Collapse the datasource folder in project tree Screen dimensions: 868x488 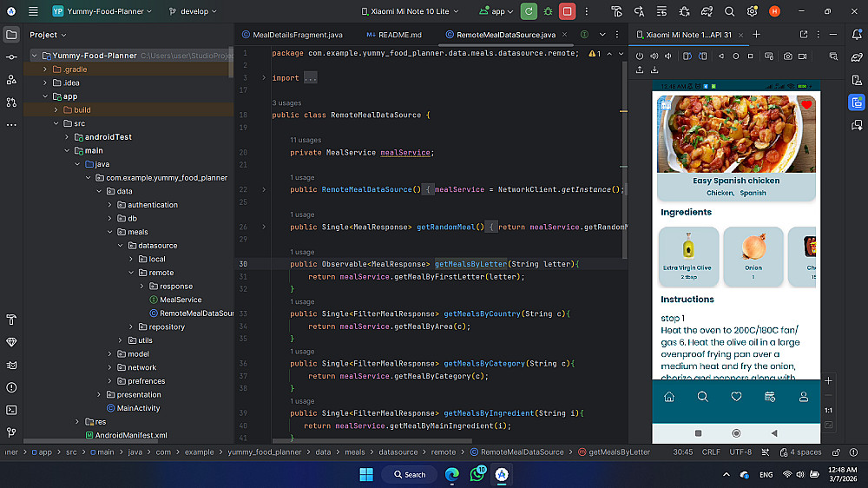click(120, 246)
